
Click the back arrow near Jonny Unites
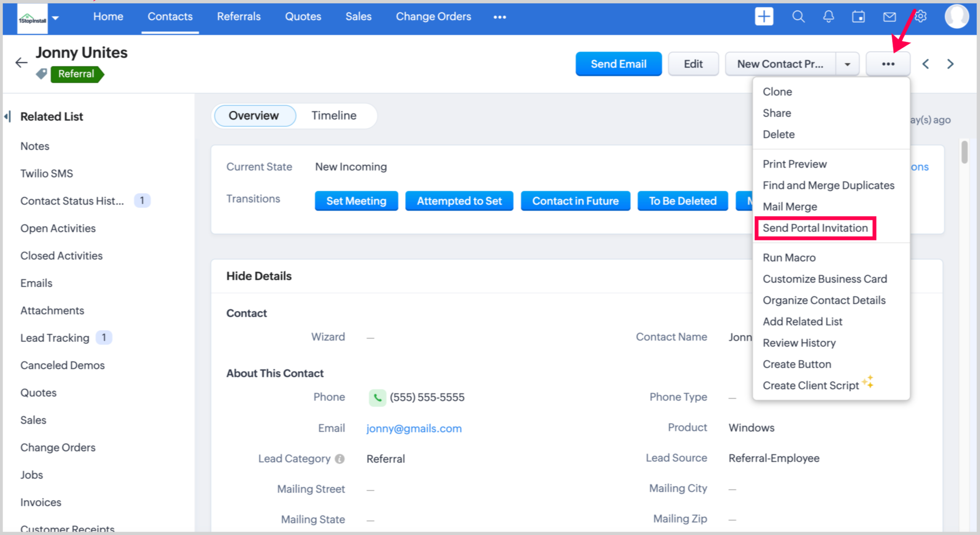point(21,63)
